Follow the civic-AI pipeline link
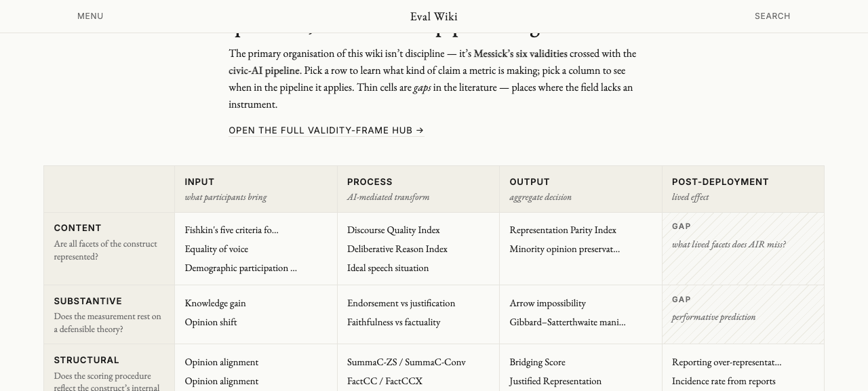Screen dimensions: 868x391 click(x=264, y=70)
